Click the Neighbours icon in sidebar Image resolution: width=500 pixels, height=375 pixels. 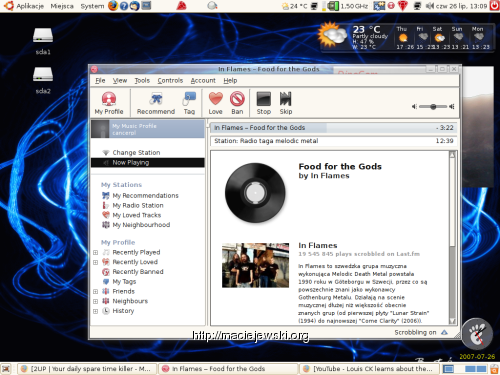click(106, 301)
